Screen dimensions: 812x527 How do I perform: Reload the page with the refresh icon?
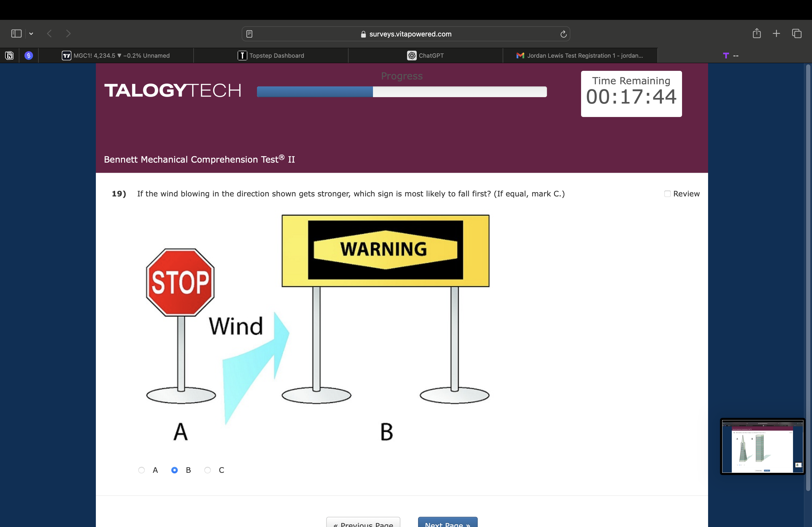tap(563, 34)
